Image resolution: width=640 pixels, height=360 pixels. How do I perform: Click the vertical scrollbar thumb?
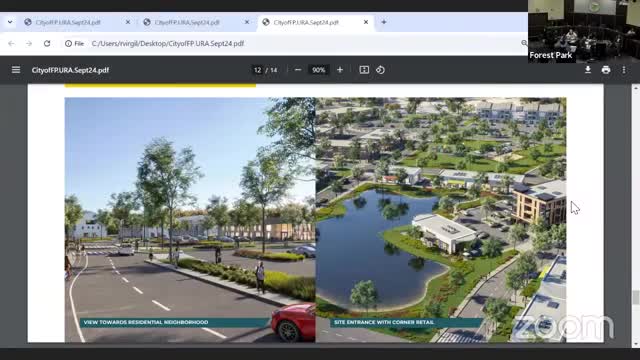tap(636, 297)
